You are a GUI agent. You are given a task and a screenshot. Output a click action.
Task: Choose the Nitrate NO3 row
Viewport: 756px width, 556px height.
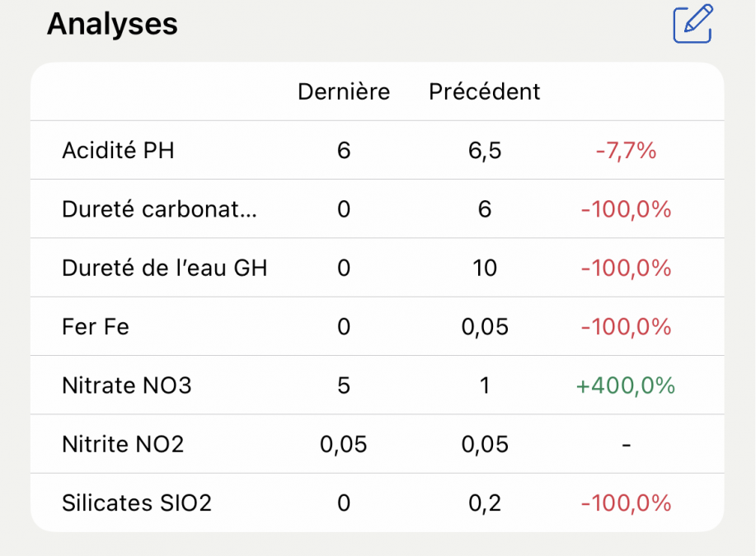126,385
